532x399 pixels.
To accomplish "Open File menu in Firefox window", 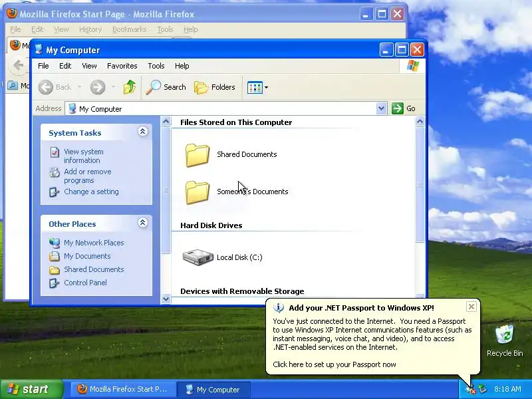I will (15, 29).
